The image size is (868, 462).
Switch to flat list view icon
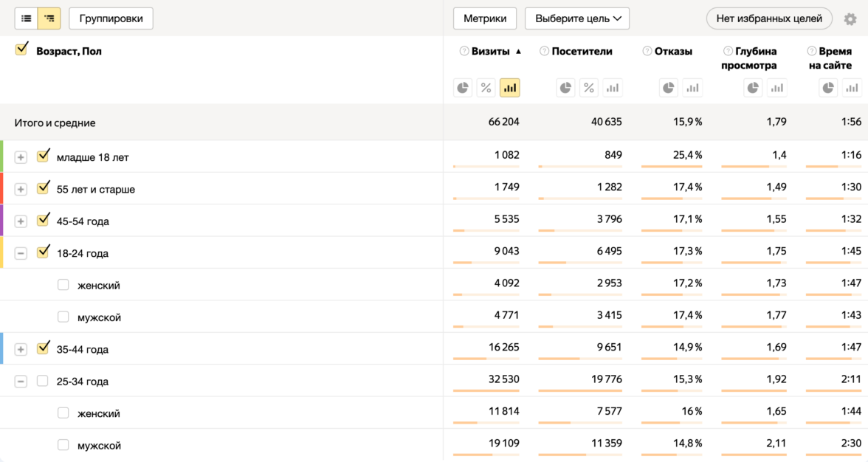pyautogui.click(x=27, y=18)
